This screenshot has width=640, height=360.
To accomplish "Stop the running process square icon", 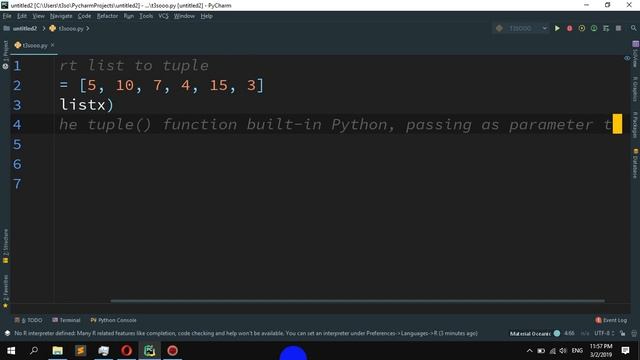I will pyautogui.click(x=618, y=28).
